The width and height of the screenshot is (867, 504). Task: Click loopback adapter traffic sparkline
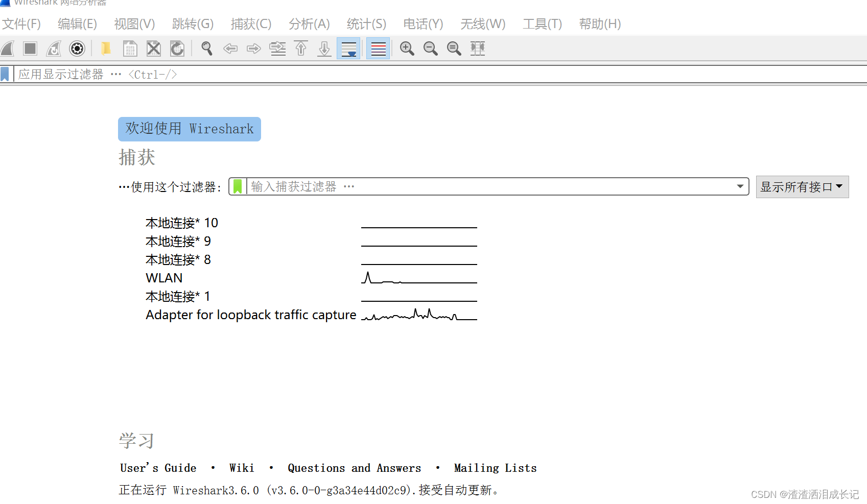(419, 315)
